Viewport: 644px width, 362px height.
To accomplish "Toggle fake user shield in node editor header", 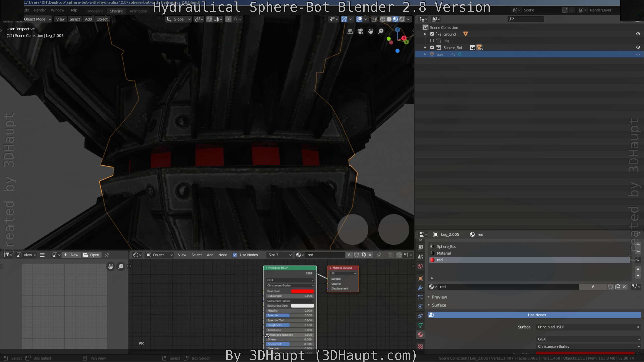I will (x=357, y=255).
